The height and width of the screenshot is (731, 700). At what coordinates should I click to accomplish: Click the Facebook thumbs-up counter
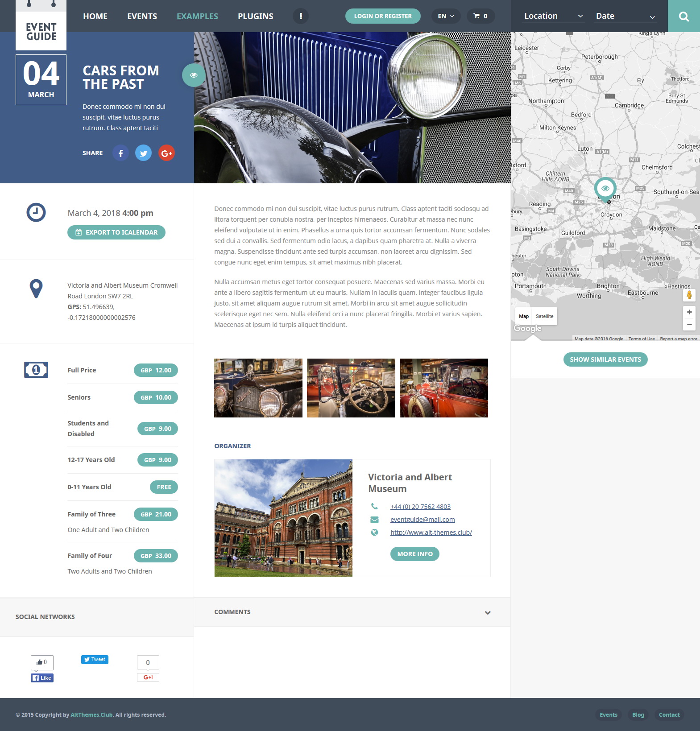[x=42, y=662]
